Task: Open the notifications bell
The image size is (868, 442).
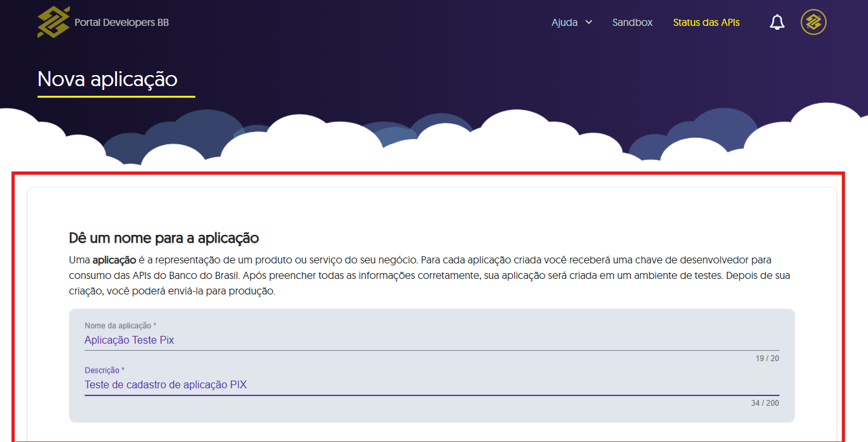Action: pyautogui.click(x=777, y=23)
